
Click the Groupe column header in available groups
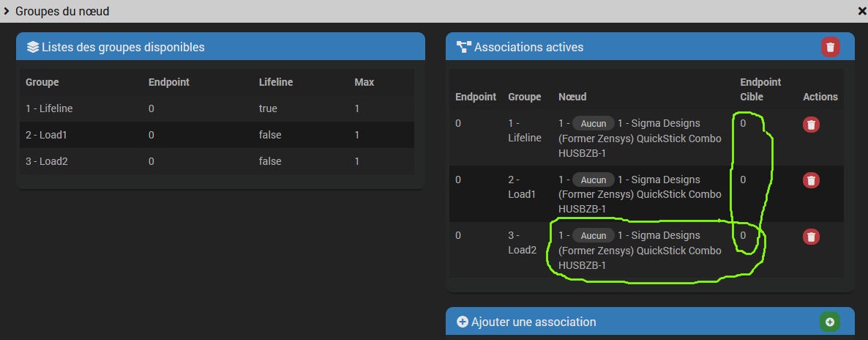[x=42, y=82]
